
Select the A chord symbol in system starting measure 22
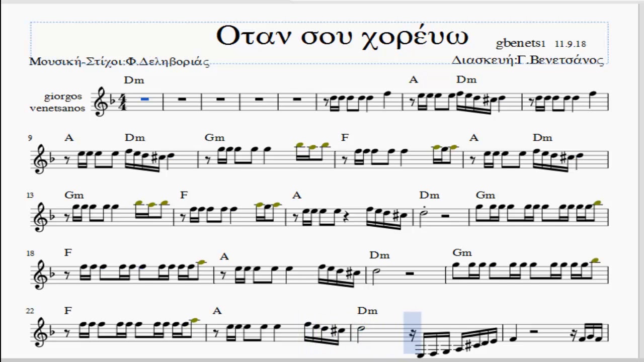[217, 310]
